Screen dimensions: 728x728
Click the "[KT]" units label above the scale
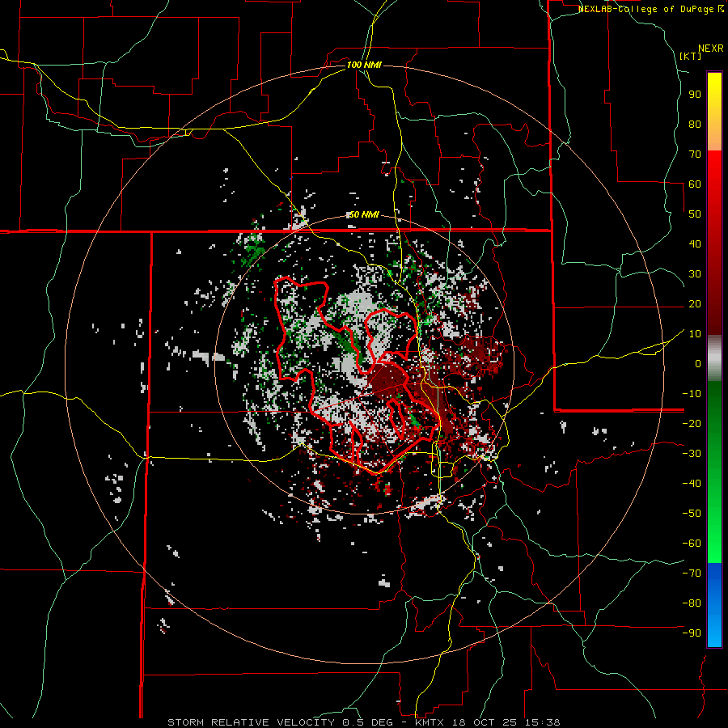(x=690, y=56)
